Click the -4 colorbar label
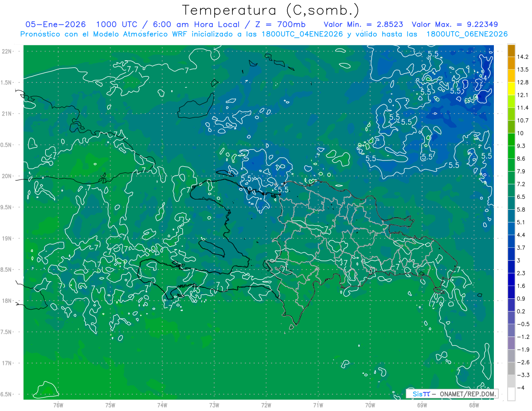Viewport: 532px width, 411px height. tap(521, 388)
